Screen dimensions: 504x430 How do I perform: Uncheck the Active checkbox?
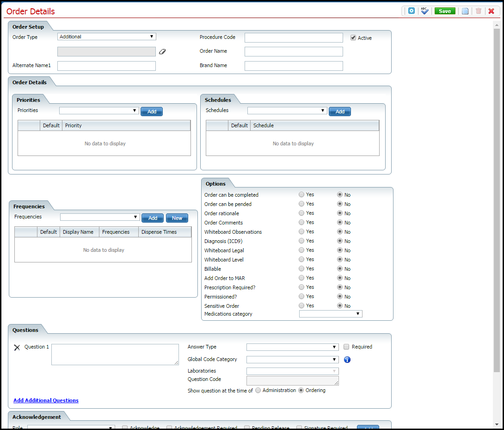tap(353, 37)
